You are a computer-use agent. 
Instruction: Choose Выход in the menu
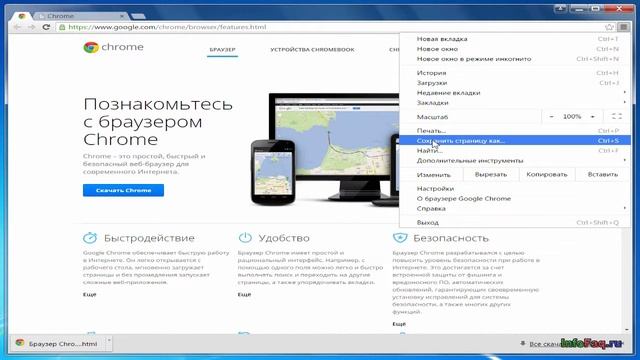coord(516,222)
